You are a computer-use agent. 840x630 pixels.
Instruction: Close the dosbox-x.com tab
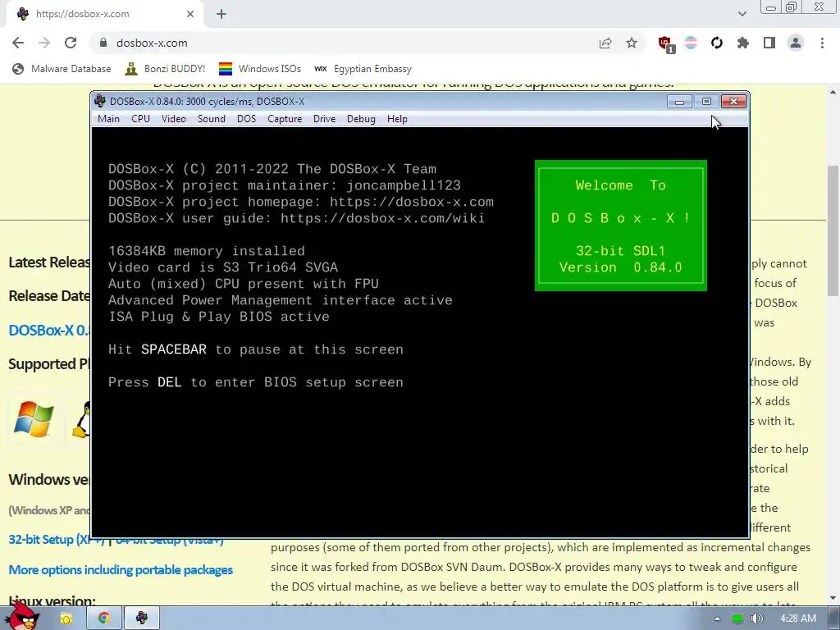pos(190,15)
